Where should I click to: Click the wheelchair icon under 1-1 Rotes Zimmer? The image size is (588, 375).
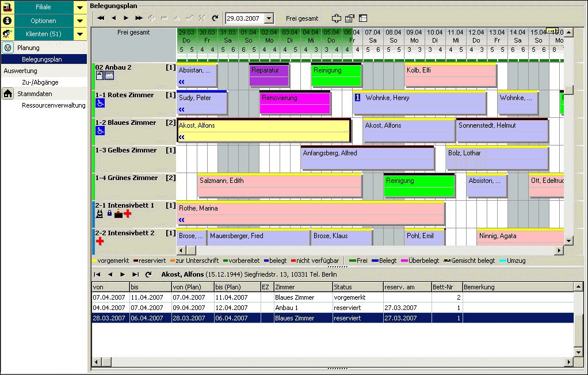(x=100, y=104)
